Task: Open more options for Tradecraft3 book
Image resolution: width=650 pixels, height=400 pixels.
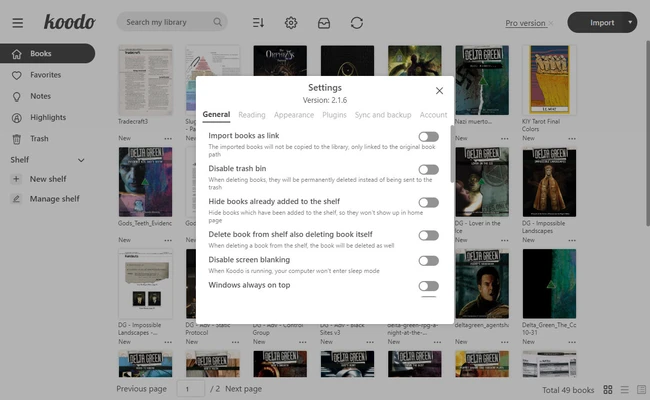Action: coord(168,138)
